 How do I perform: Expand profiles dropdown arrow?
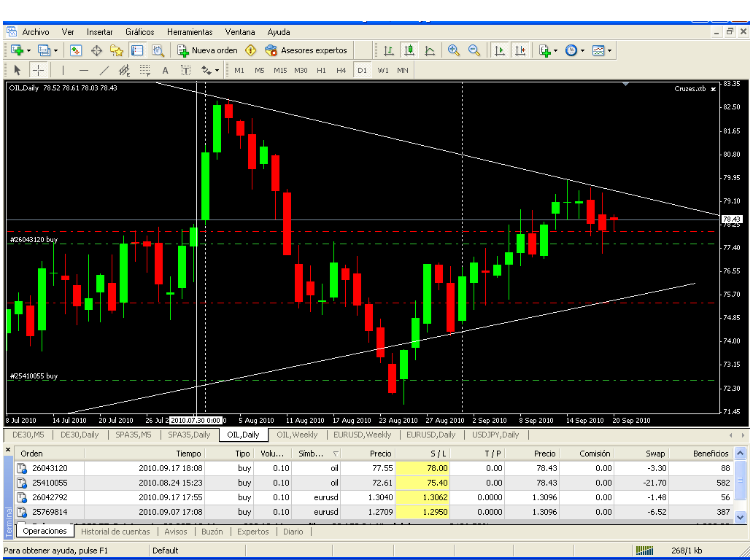[55, 50]
